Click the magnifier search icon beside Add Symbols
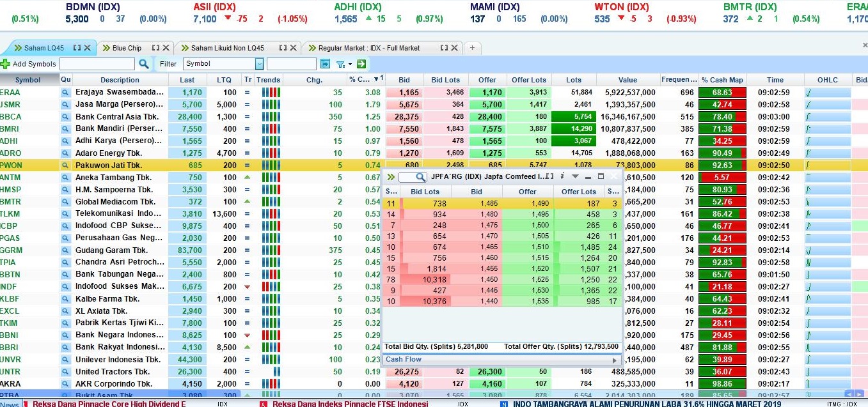Viewport: 868px width, 407px height. coord(144,64)
